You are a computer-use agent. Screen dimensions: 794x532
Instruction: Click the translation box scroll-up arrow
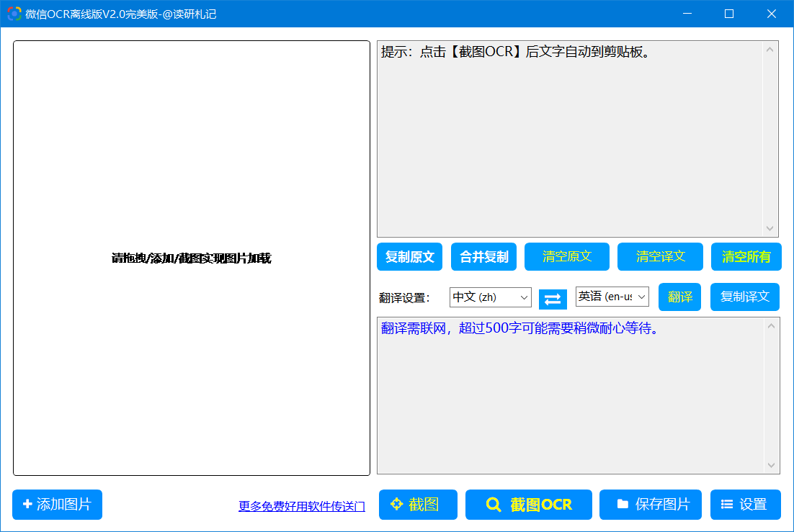pyautogui.click(x=771, y=326)
